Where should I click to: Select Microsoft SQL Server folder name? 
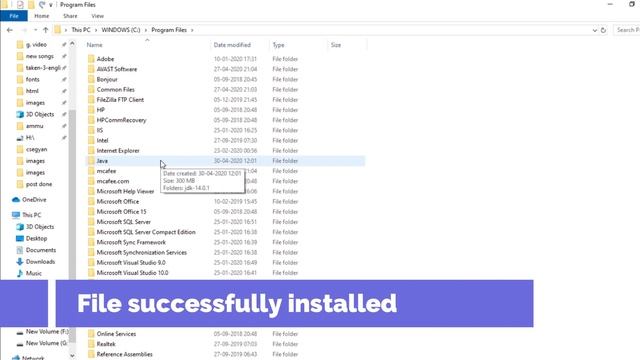click(124, 222)
